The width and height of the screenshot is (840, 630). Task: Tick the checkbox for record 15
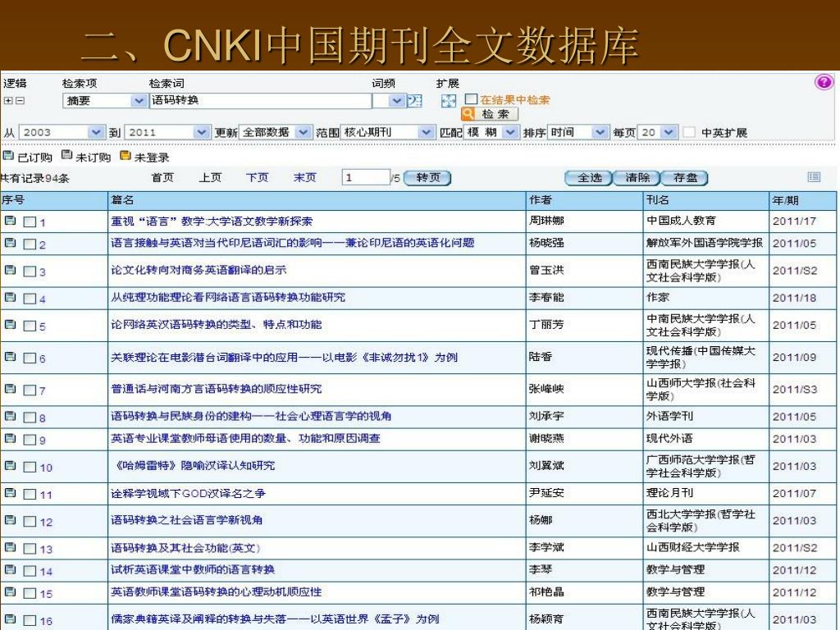point(30,594)
